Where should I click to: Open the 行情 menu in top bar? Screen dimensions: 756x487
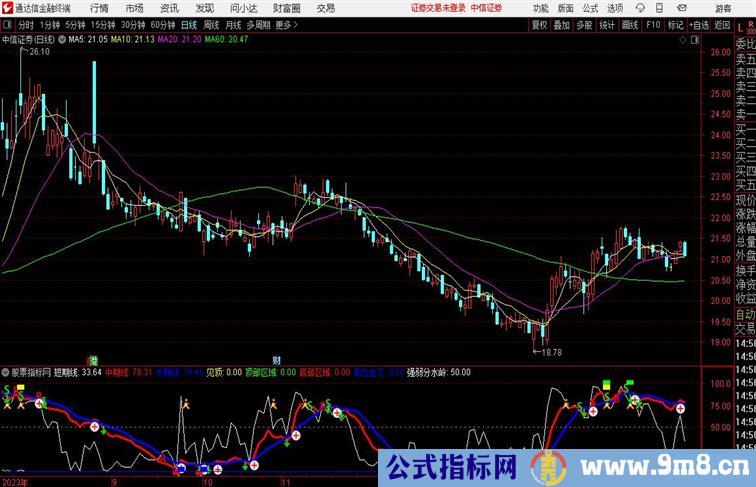(99, 8)
